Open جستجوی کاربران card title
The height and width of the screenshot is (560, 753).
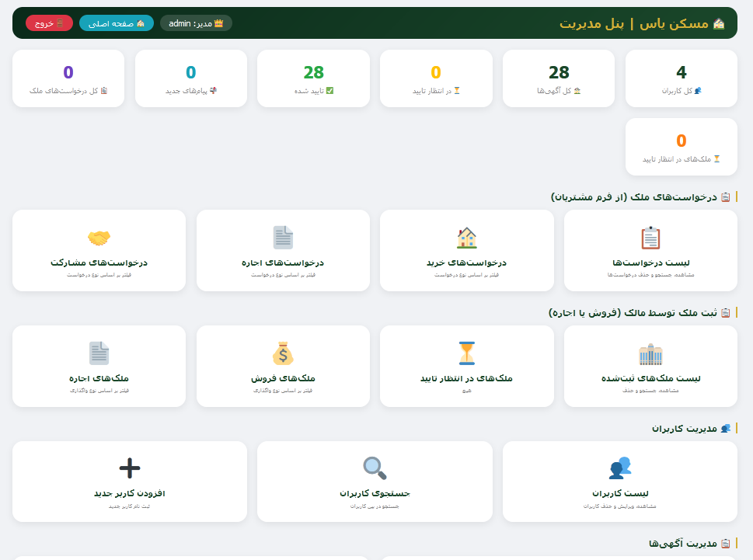pyautogui.click(x=375, y=494)
